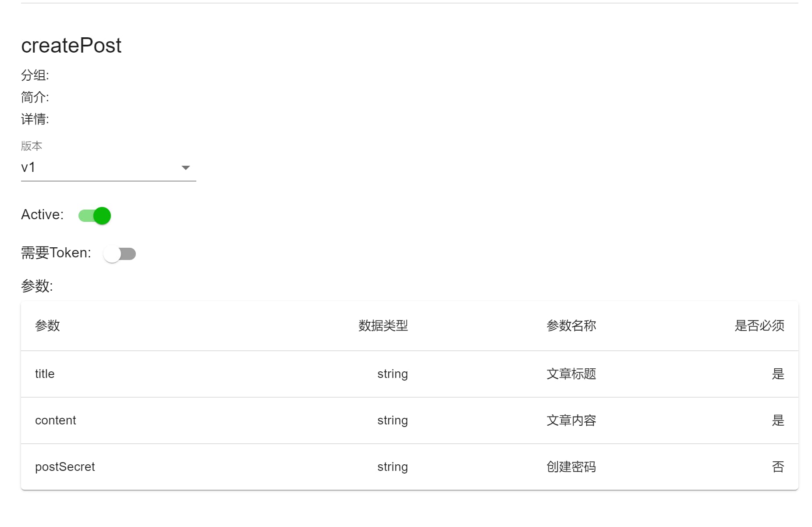Click the 创建密码 cell
Viewport: 812px width, 527px height.
571,467
